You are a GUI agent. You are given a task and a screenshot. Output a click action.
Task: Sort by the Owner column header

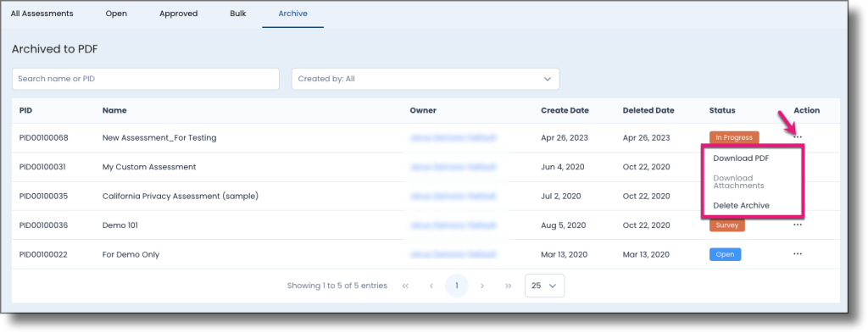pyautogui.click(x=423, y=111)
